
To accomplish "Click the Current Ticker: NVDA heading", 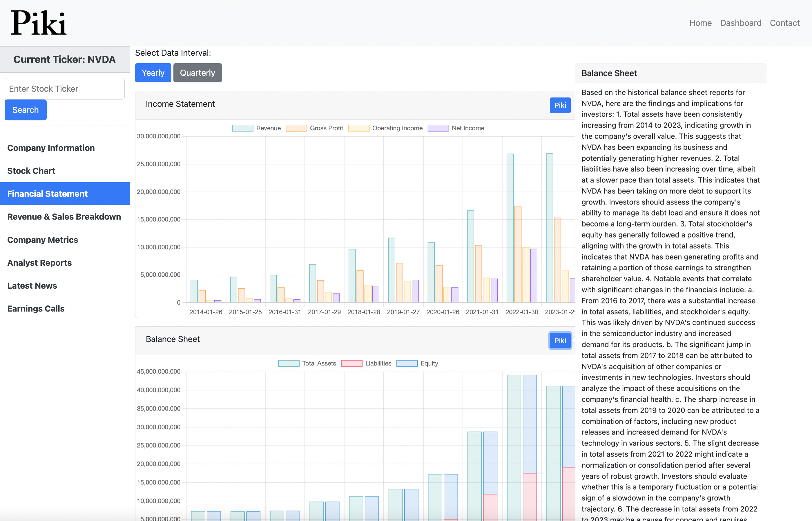I will tap(65, 59).
